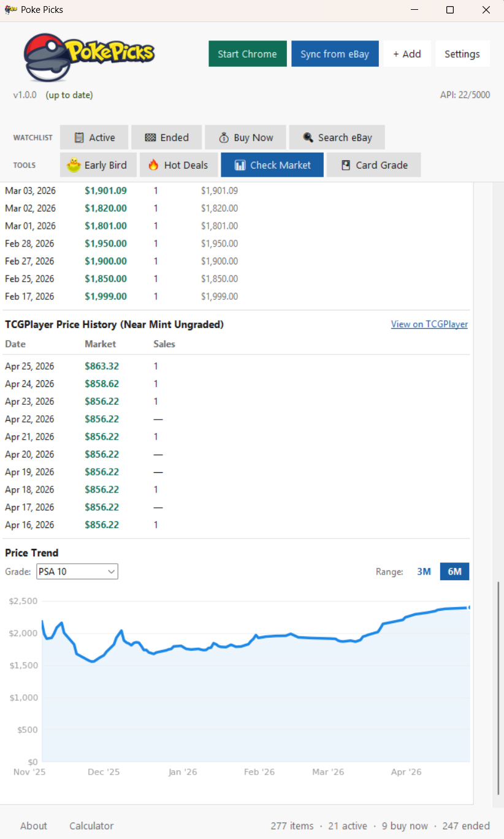Open Settings
This screenshot has height=839, width=504.
[x=462, y=54]
